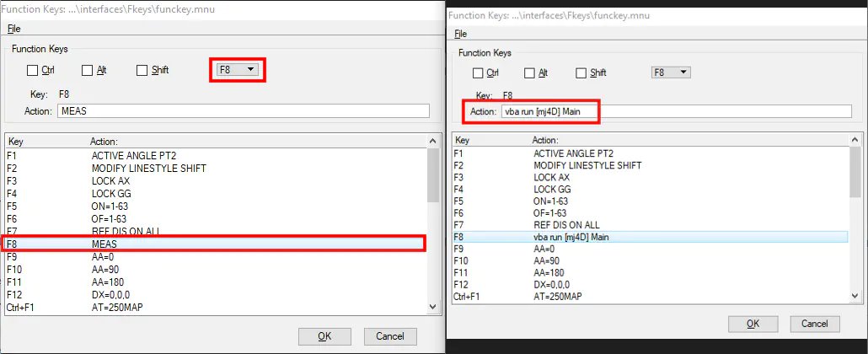Select F10 AA=90 row in left window

click(x=216, y=270)
